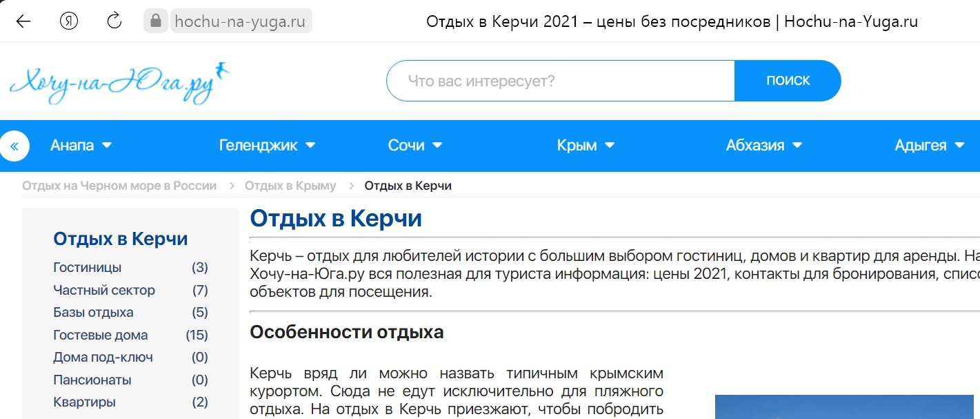
Task: Go to 'Отдых в Крыму' breadcrumb
Action: (290, 186)
